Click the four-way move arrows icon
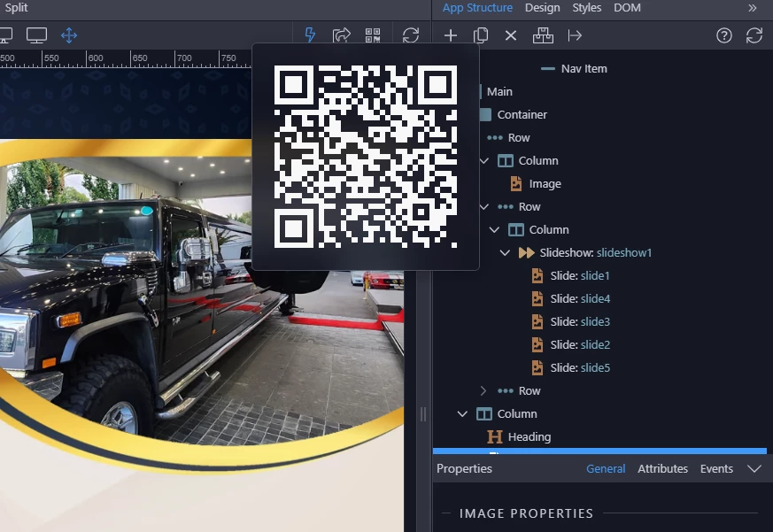Viewport: 773px width, 532px height. tap(69, 35)
